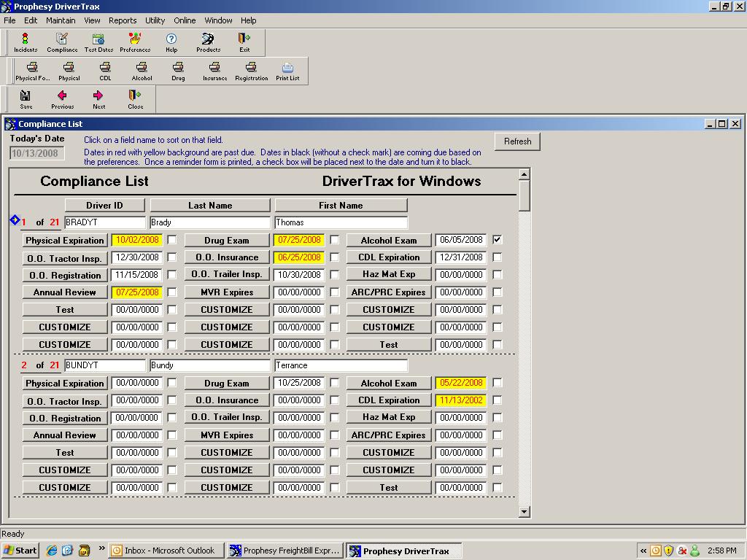Open the Utility menu
This screenshot has height=560, width=747.
point(155,20)
